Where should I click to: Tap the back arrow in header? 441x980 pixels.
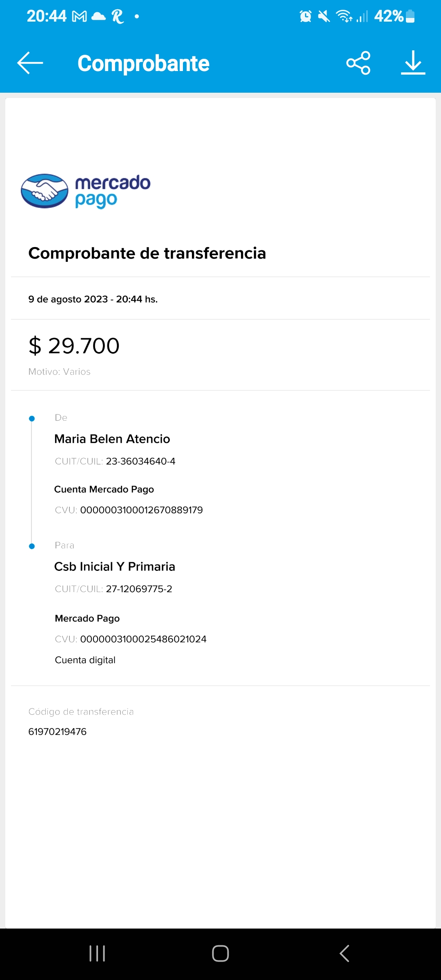[30, 63]
